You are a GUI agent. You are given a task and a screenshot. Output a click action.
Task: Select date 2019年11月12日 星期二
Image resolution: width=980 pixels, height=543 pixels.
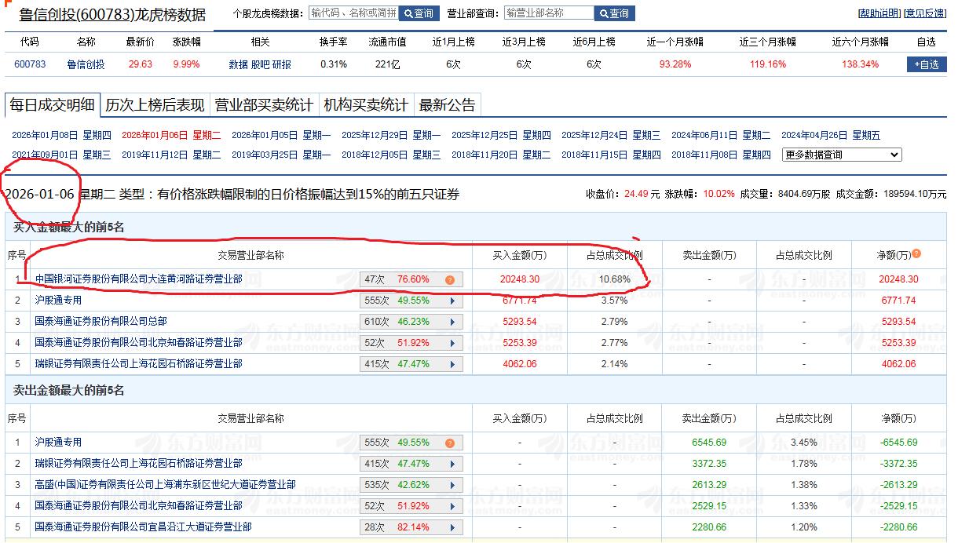[171, 155]
